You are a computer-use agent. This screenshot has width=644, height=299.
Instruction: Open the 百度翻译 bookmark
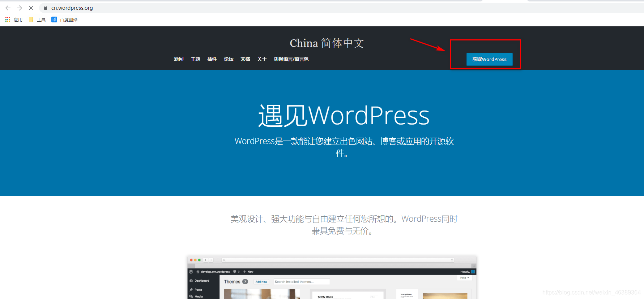(64, 19)
